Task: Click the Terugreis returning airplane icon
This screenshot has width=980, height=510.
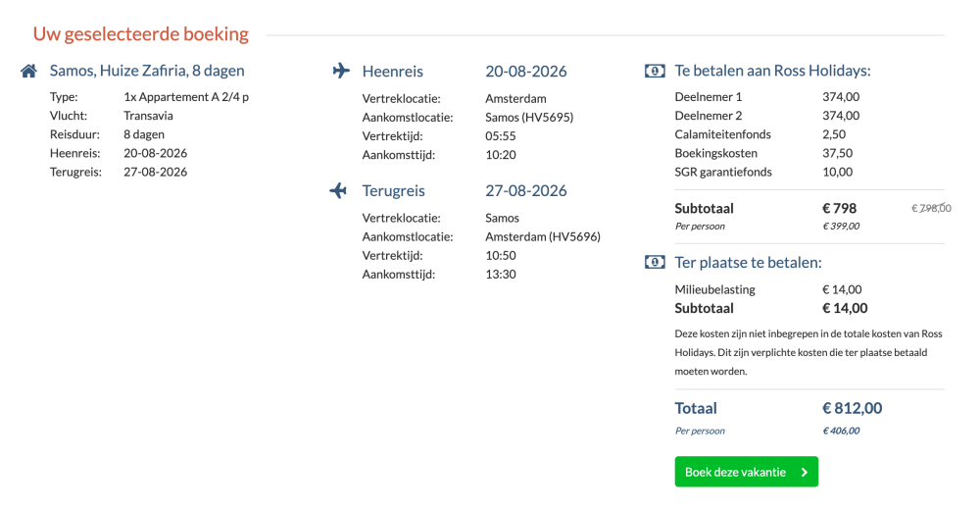Action: (x=338, y=190)
